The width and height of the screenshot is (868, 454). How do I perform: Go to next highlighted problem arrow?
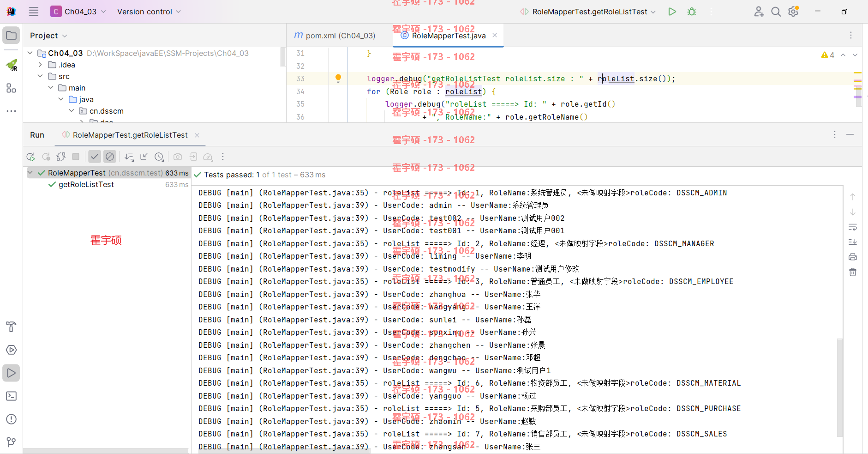coord(855,55)
